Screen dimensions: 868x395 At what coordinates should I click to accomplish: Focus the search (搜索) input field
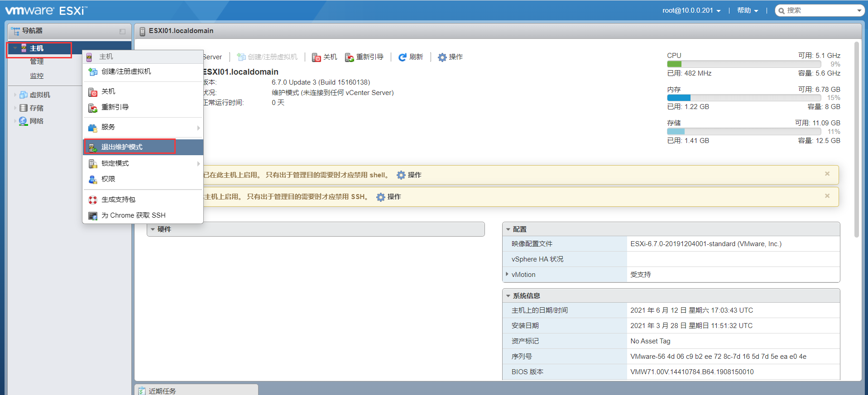pyautogui.click(x=820, y=10)
